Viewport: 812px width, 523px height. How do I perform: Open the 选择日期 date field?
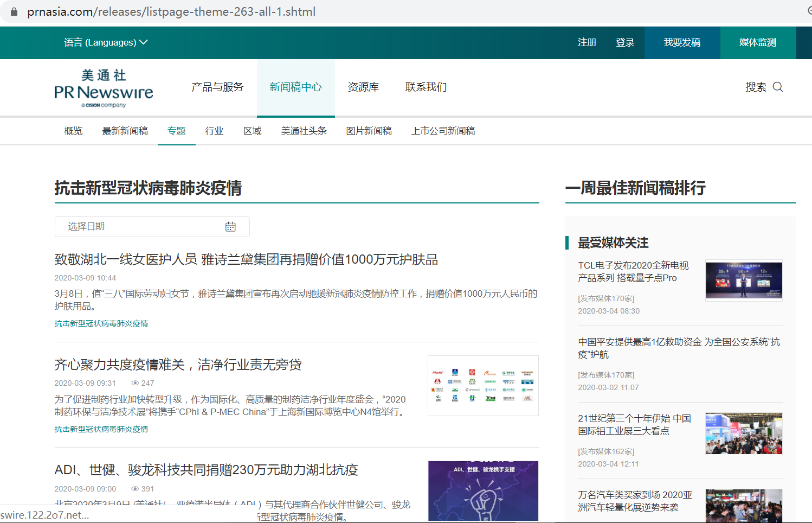click(x=152, y=227)
